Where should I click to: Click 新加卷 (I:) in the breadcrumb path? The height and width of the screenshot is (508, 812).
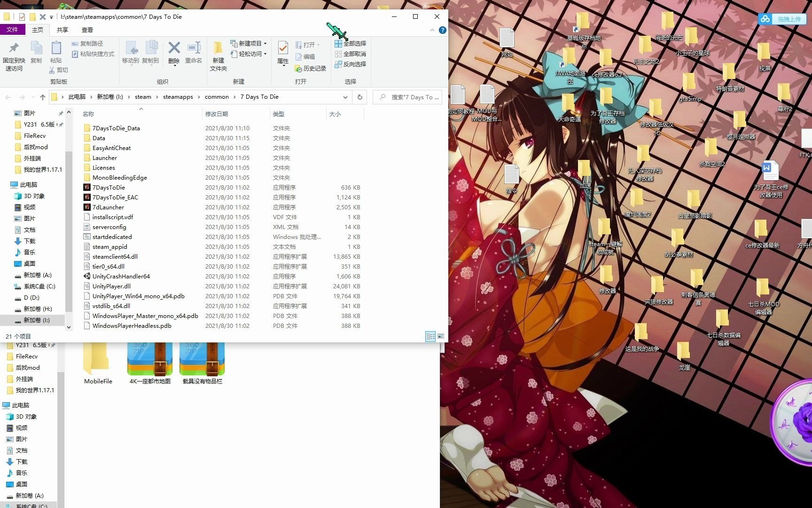[x=110, y=97]
